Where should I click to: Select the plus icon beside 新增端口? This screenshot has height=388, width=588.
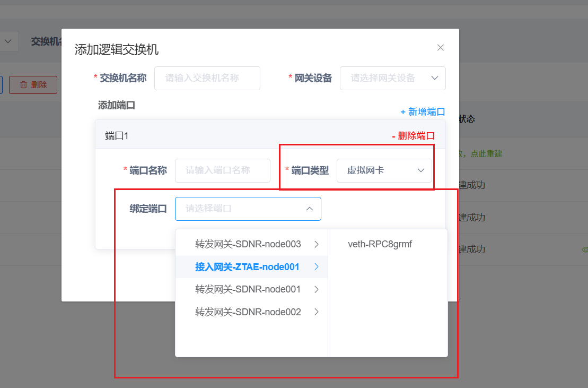click(403, 111)
